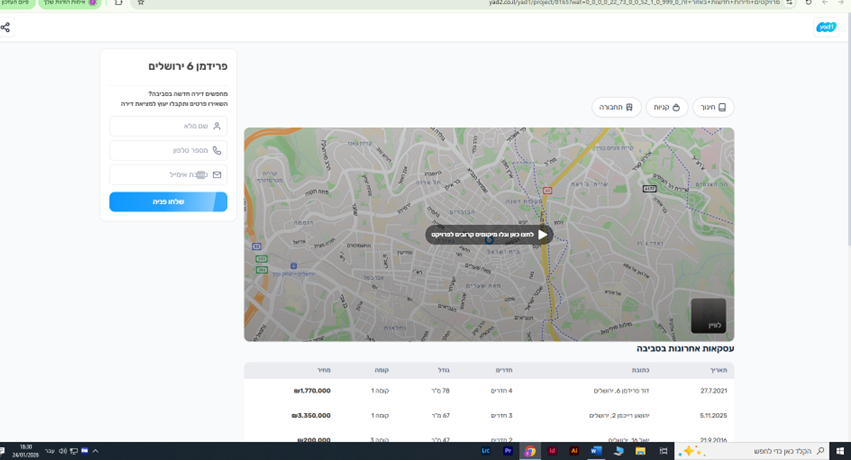Focus the phone number (מספר טלפון) field
The height and width of the screenshot is (460, 851).
point(168,150)
